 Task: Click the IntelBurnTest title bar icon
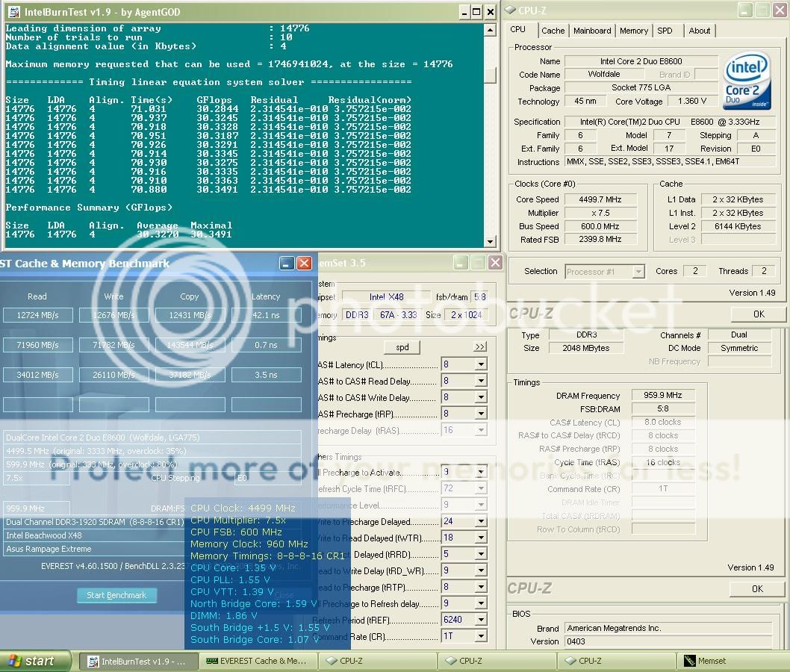click(x=13, y=12)
